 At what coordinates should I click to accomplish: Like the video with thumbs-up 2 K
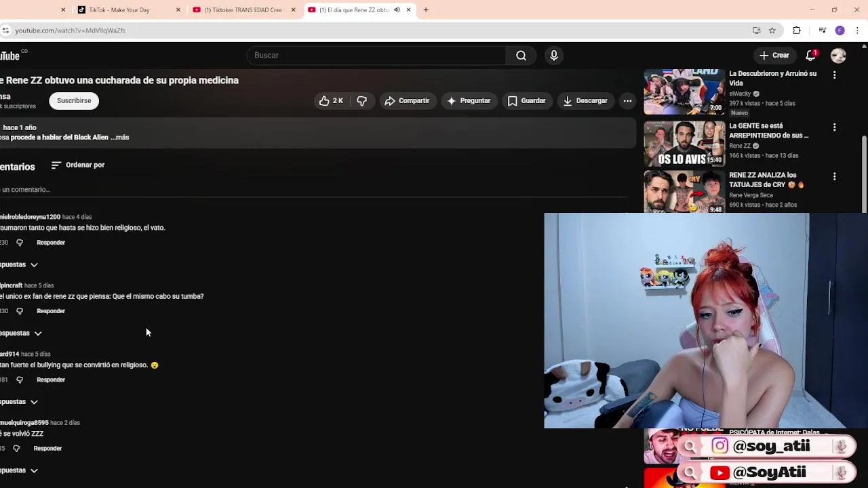[331, 101]
